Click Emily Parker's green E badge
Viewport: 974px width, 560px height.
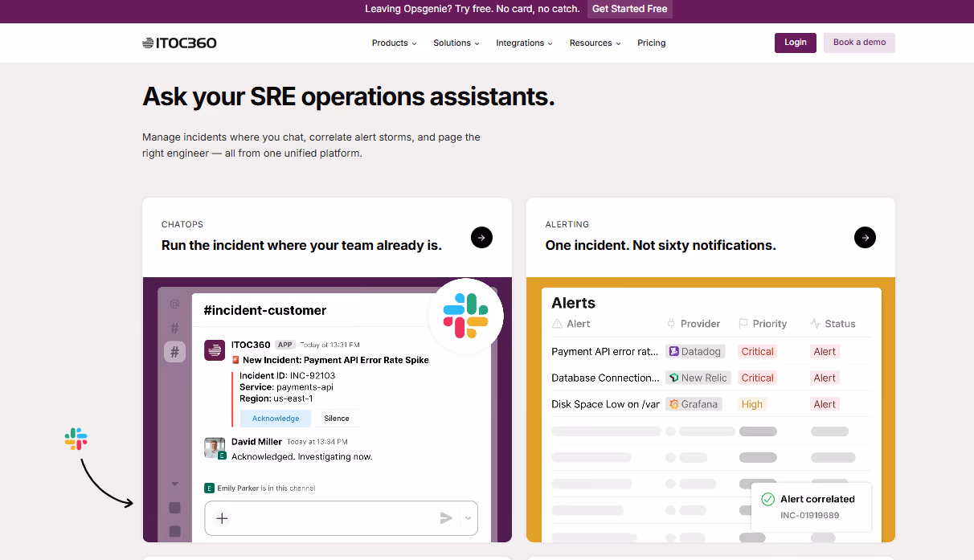(210, 488)
